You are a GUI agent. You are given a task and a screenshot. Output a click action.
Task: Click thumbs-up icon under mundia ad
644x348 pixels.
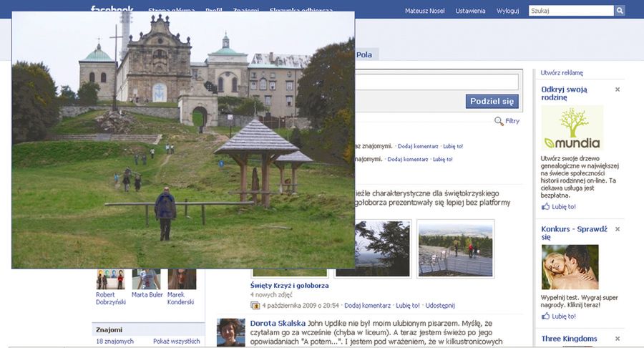pos(545,206)
